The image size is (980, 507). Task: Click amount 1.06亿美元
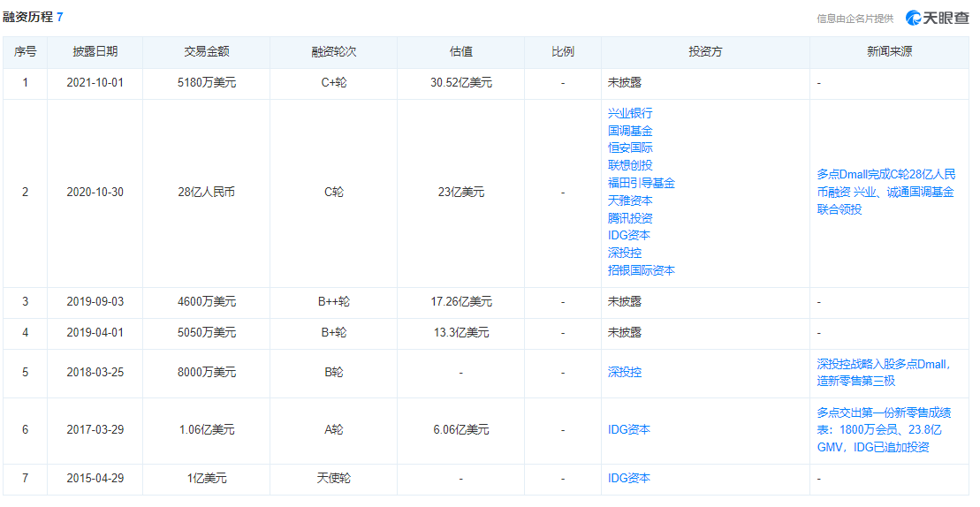[x=206, y=429]
